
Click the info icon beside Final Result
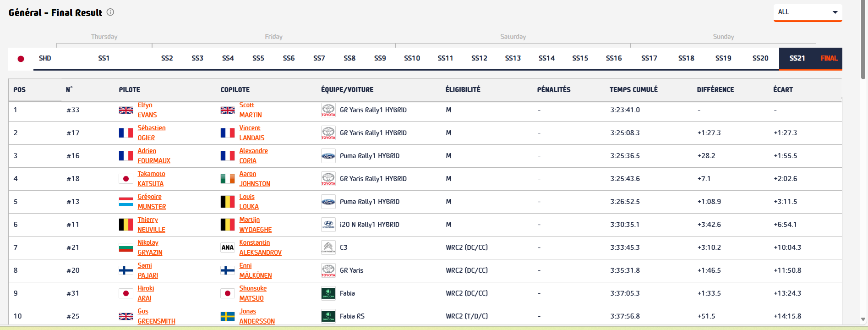pos(110,12)
